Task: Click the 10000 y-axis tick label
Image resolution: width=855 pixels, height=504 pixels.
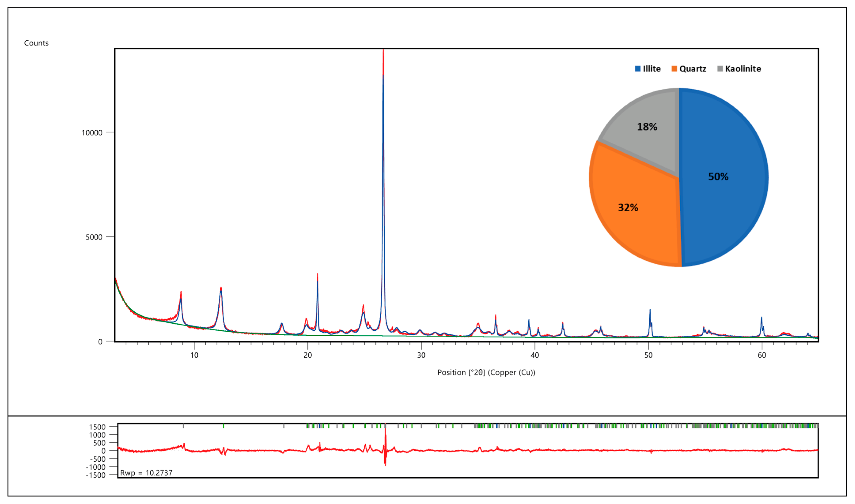Action: click(x=92, y=133)
